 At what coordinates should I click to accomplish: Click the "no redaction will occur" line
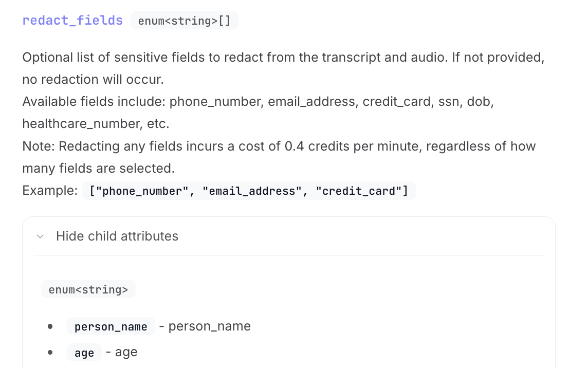[93, 80]
